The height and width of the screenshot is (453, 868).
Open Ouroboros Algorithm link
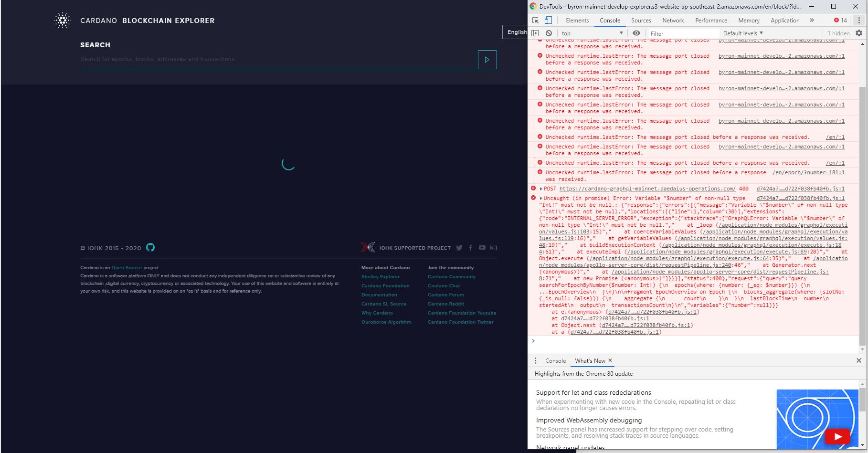click(386, 322)
